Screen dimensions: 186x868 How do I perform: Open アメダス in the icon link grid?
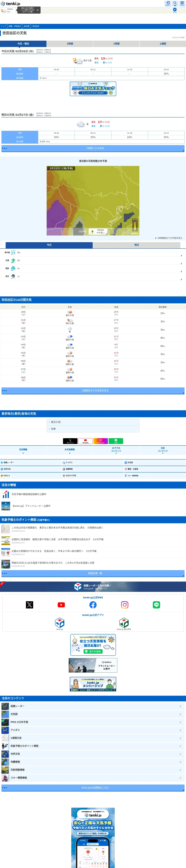point(93,462)
